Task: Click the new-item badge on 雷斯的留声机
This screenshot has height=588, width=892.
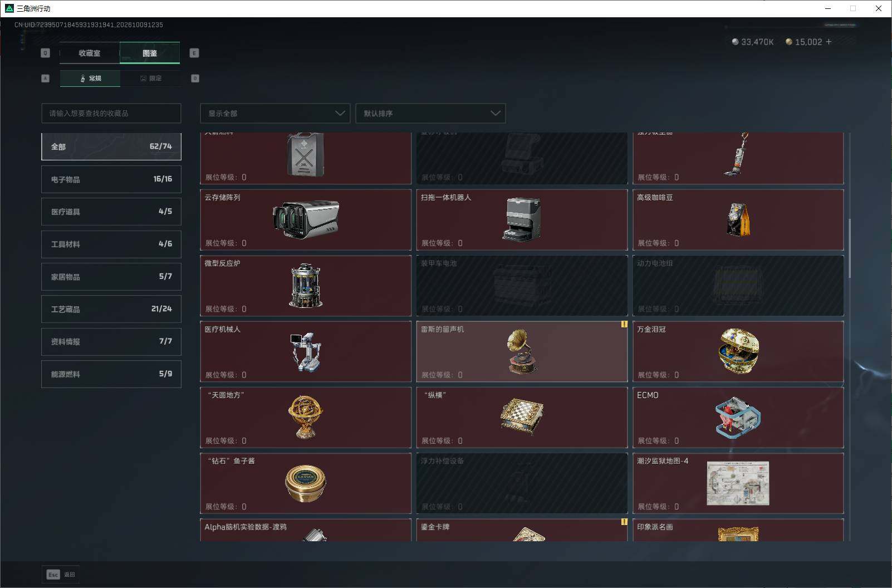Action: (x=624, y=324)
